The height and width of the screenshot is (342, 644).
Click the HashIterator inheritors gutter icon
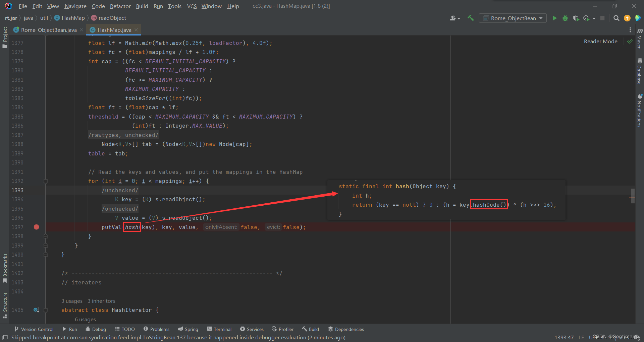(36, 310)
